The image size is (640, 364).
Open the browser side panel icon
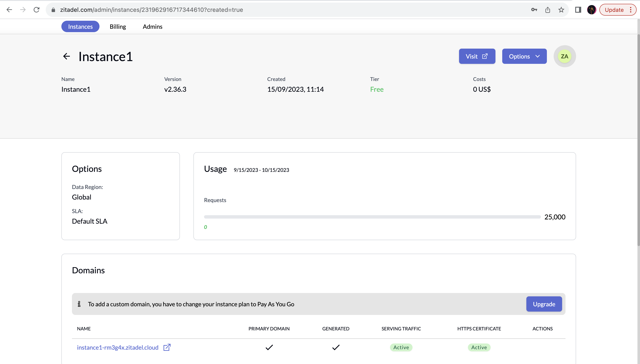coord(578,10)
